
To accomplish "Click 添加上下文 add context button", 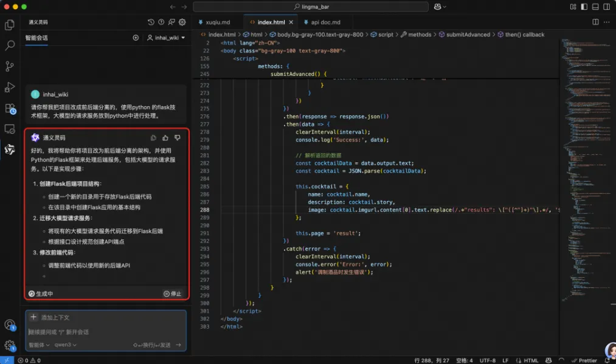I will 50,317.
